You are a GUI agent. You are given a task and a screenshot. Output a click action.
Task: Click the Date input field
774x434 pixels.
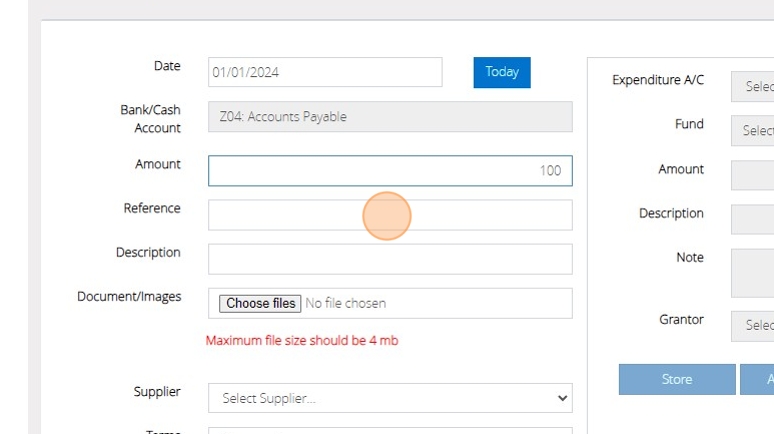point(325,72)
